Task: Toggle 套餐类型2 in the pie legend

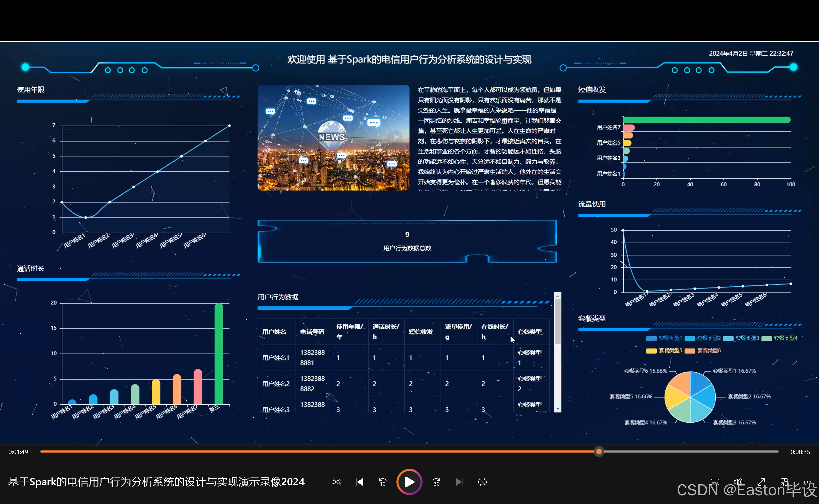Action: (x=703, y=338)
